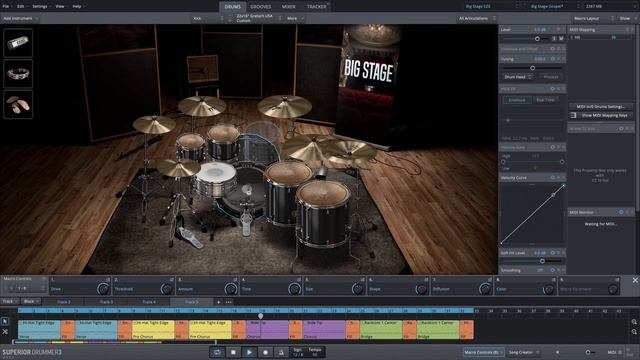Click the Show button at top right
The image size is (640, 360).
[627, 18]
